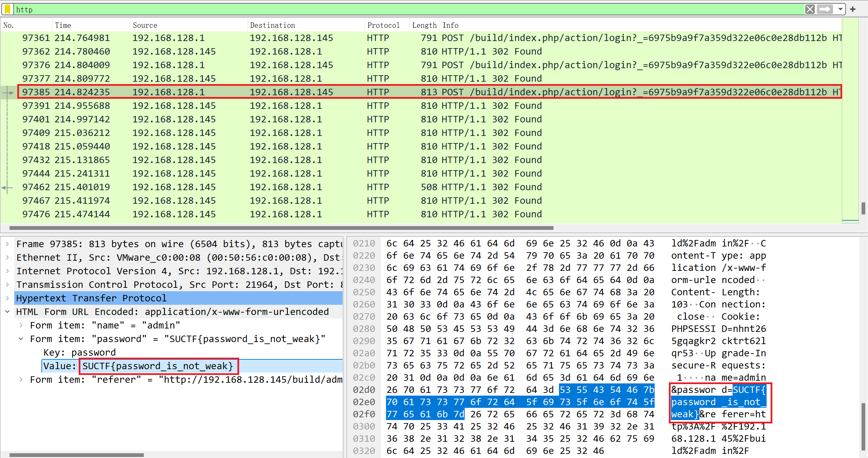Sort by the Protocol column header
This screenshot has width=868, height=458.
click(x=383, y=25)
